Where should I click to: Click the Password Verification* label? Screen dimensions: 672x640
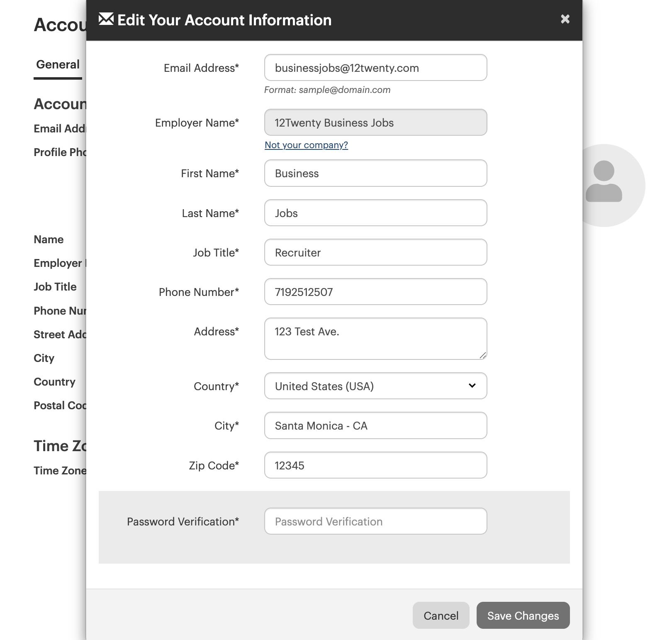(x=183, y=521)
